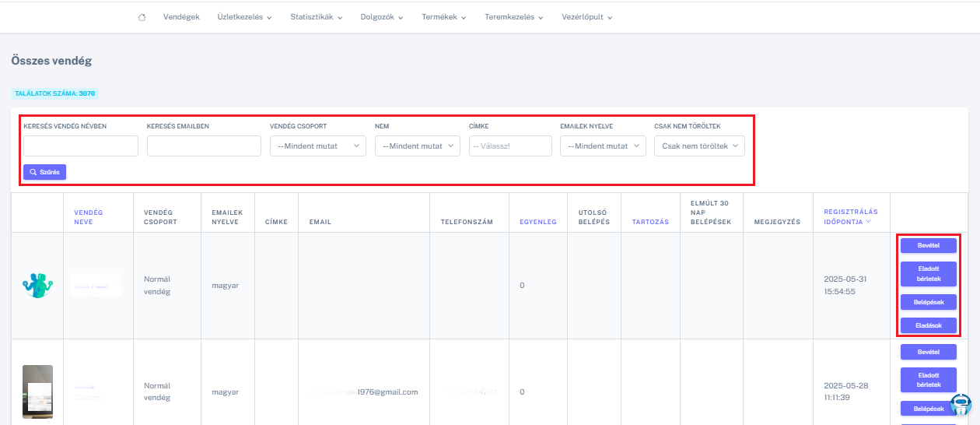The height and width of the screenshot is (425, 980).
Task: Open the Nem dropdown
Action: click(418, 146)
